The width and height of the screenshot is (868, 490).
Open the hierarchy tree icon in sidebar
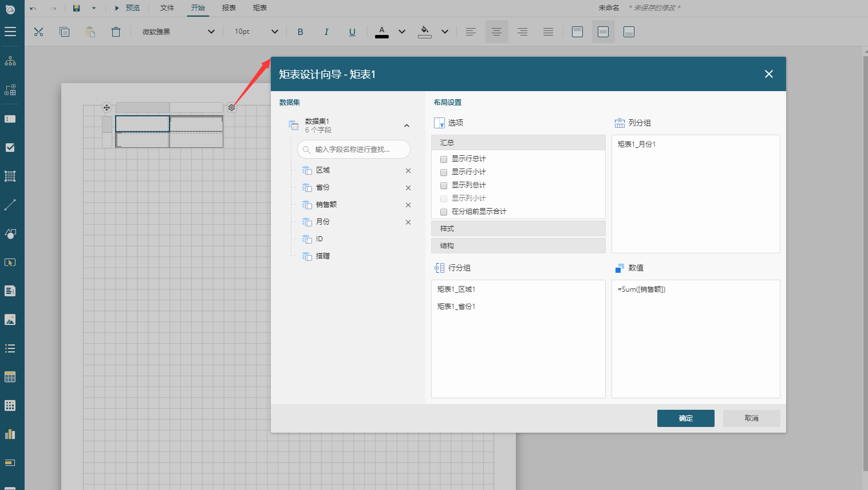tap(10, 61)
